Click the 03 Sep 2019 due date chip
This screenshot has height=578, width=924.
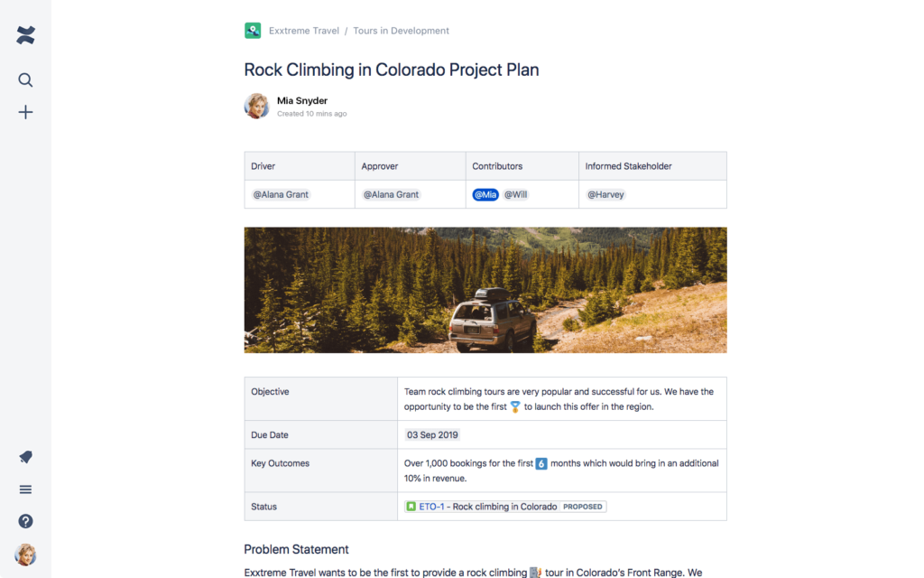(x=432, y=434)
